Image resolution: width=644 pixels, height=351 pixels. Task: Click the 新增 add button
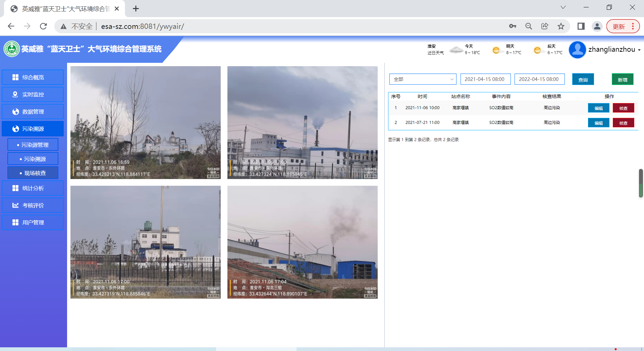(623, 79)
